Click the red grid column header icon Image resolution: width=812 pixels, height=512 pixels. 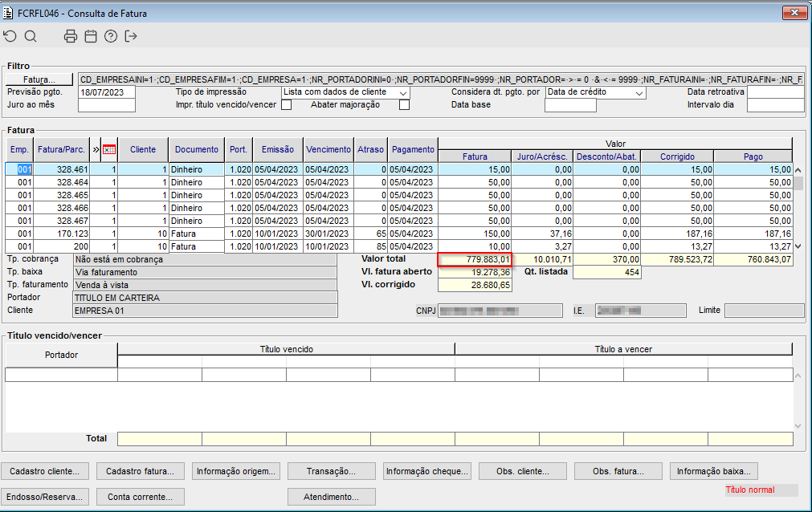(110, 149)
